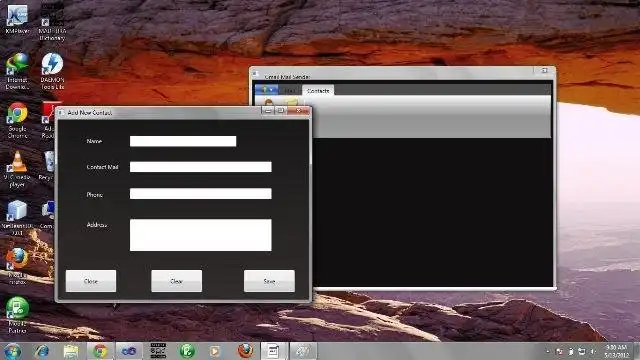Open Mozilla Firefox desktop shortcut
The height and width of the screenshot is (360, 640).
[x=17, y=266]
